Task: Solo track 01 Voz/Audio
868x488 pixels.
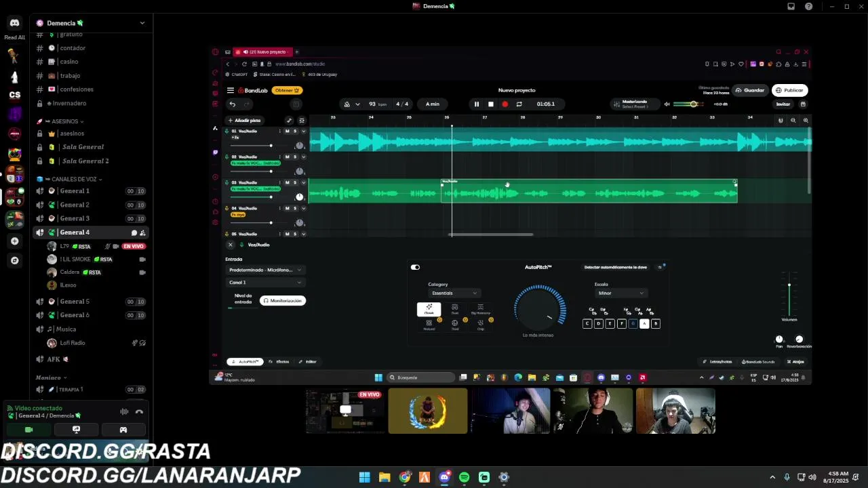Action: pyautogui.click(x=295, y=131)
